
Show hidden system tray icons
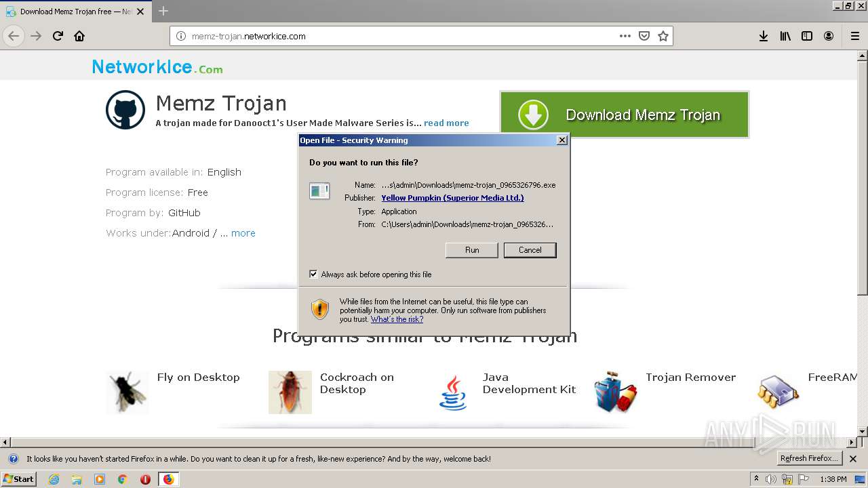[756, 479]
